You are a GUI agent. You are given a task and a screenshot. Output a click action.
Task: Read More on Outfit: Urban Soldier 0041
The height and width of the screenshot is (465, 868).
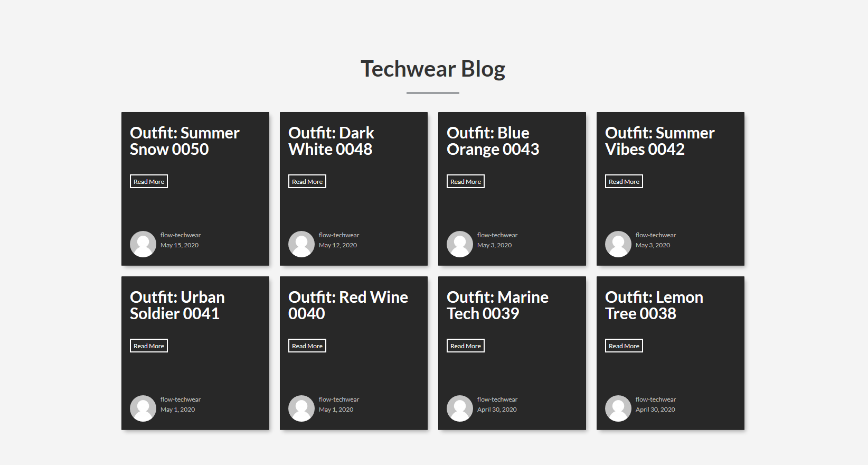click(149, 346)
